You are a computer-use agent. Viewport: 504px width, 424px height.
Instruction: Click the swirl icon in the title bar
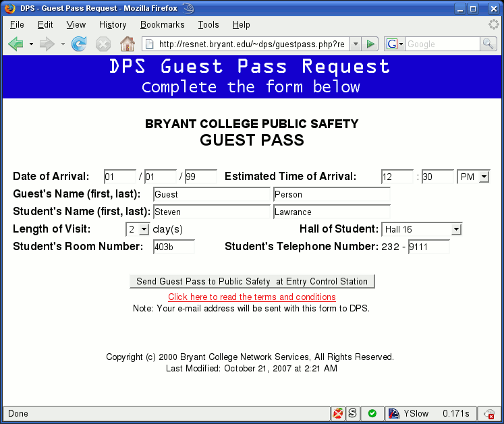click(x=189, y=8)
